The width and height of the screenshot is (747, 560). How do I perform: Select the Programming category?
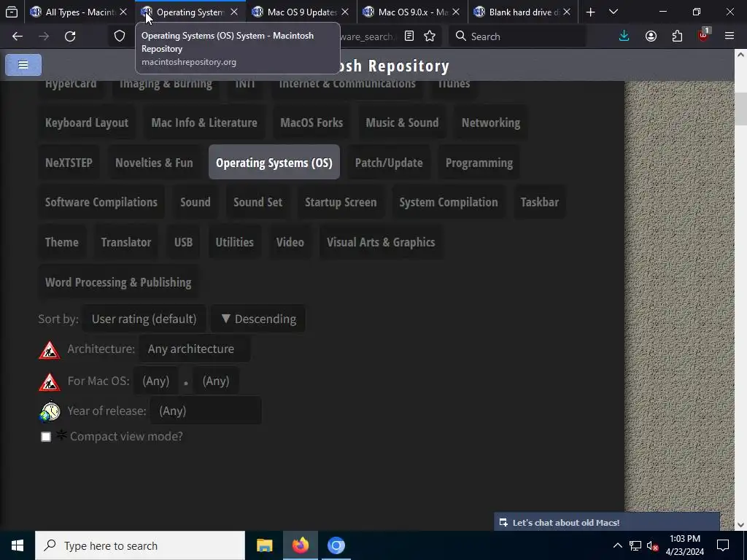[x=479, y=163]
